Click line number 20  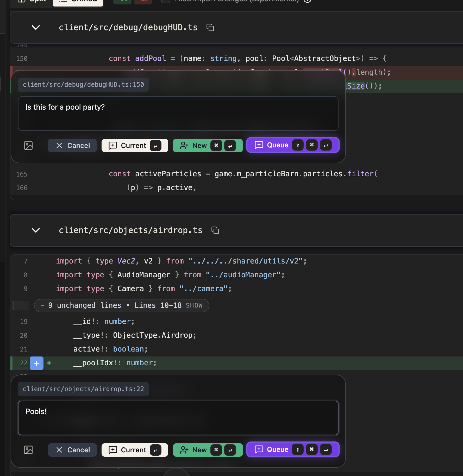24,335
